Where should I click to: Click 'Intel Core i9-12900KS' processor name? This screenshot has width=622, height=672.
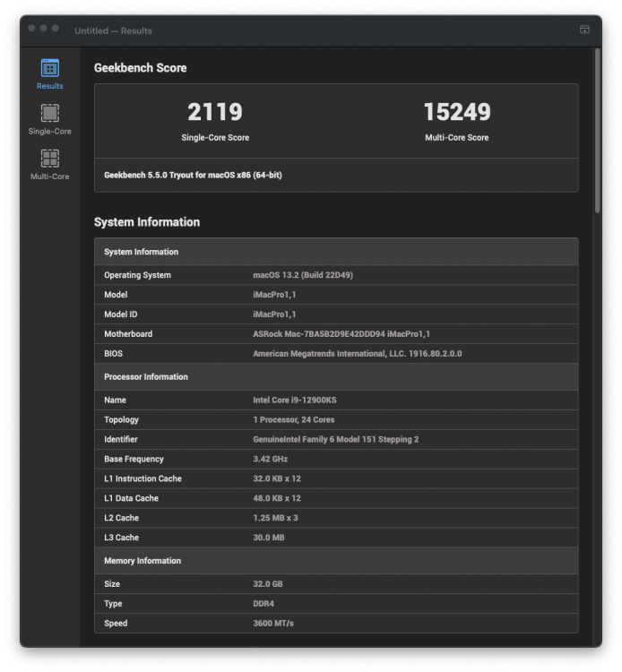295,401
